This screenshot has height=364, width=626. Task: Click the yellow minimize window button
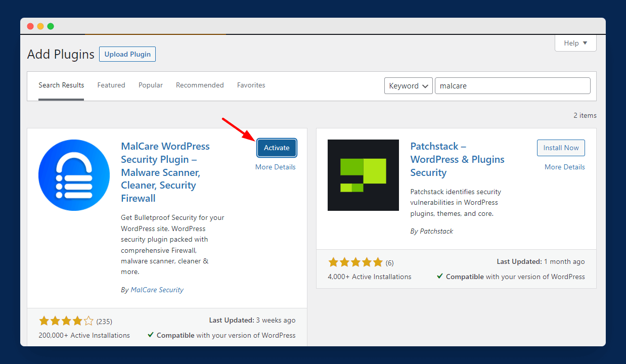coord(40,26)
